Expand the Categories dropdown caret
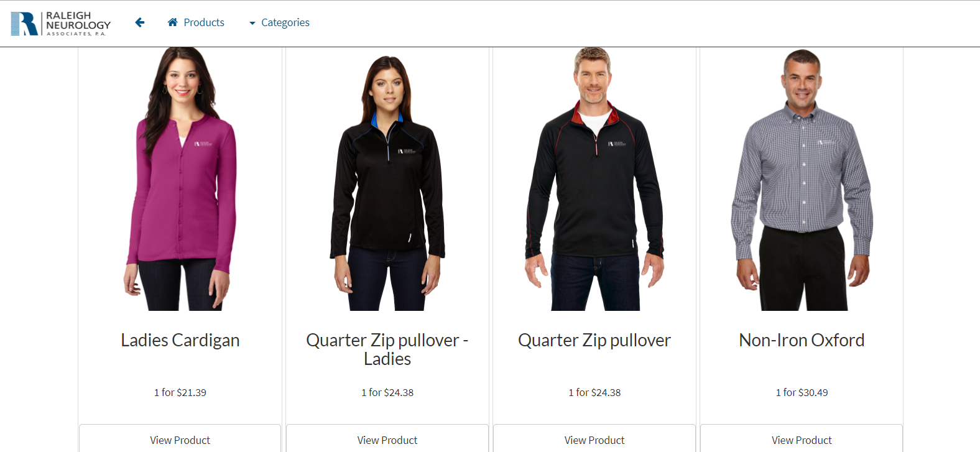This screenshot has width=980, height=452. coord(252,23)
